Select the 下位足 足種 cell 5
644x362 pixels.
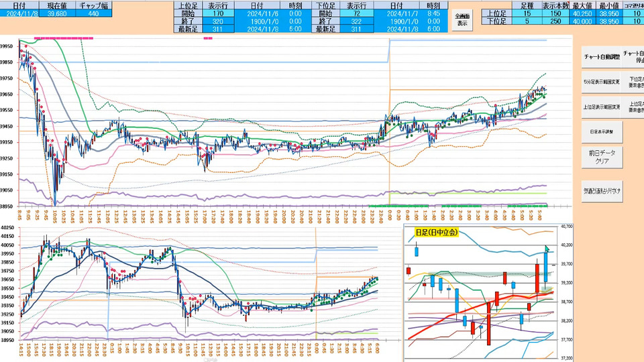coord(527,21)
